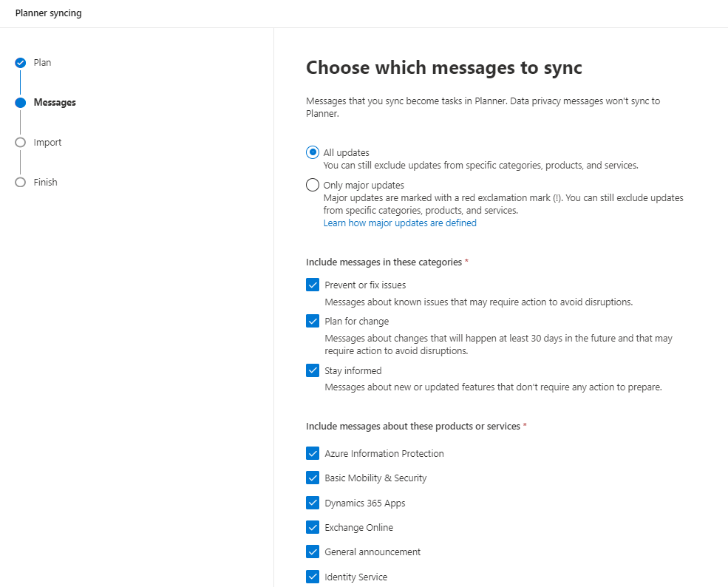
Task: Select the Finish step label
Action: [x=46, y=182]
